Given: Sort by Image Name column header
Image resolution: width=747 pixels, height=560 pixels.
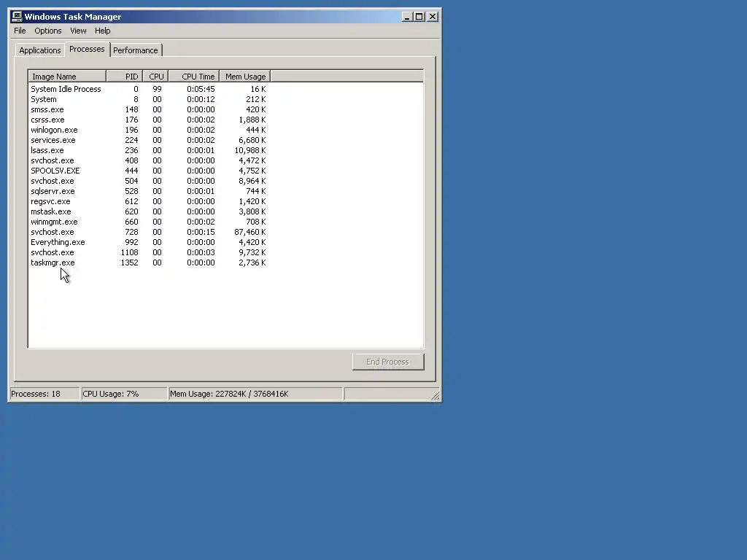Looking at the screenshot, I should click(67, 77).
